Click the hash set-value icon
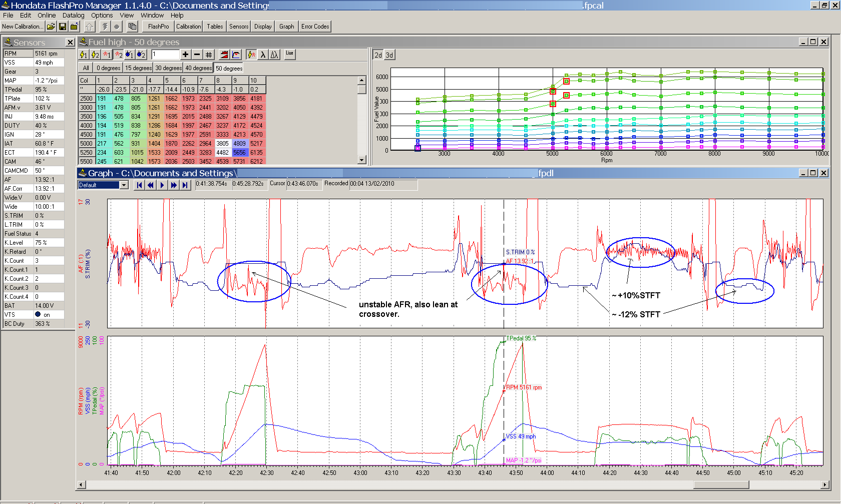This screenshot has height=504, width=841. pyautogui.click(x=209, y=55)
